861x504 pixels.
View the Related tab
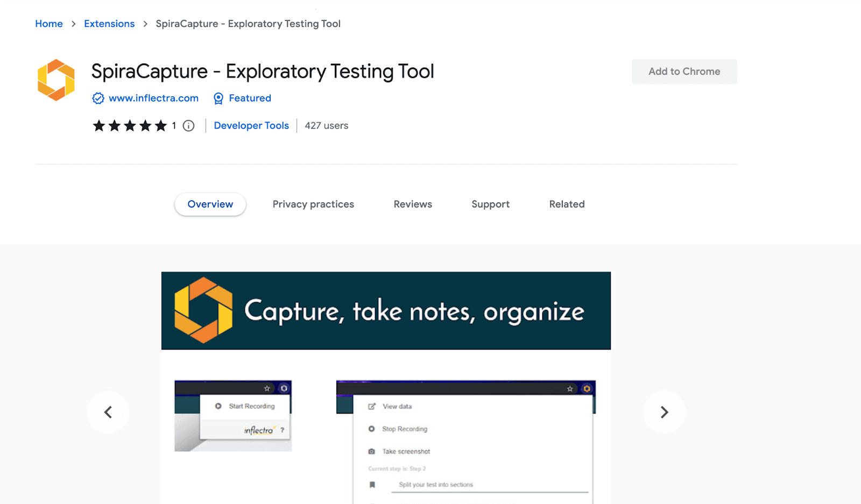[567, 204]
